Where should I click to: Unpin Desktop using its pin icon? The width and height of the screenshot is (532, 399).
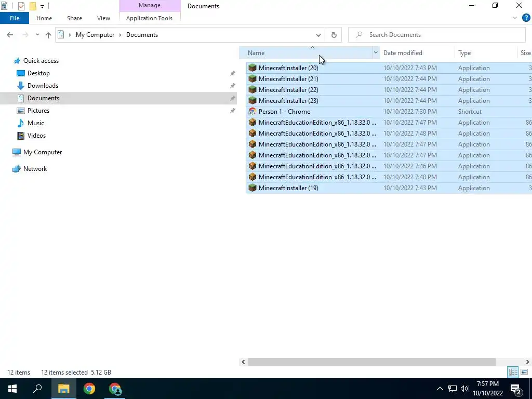pyautogui.click(x=232, y=73)
